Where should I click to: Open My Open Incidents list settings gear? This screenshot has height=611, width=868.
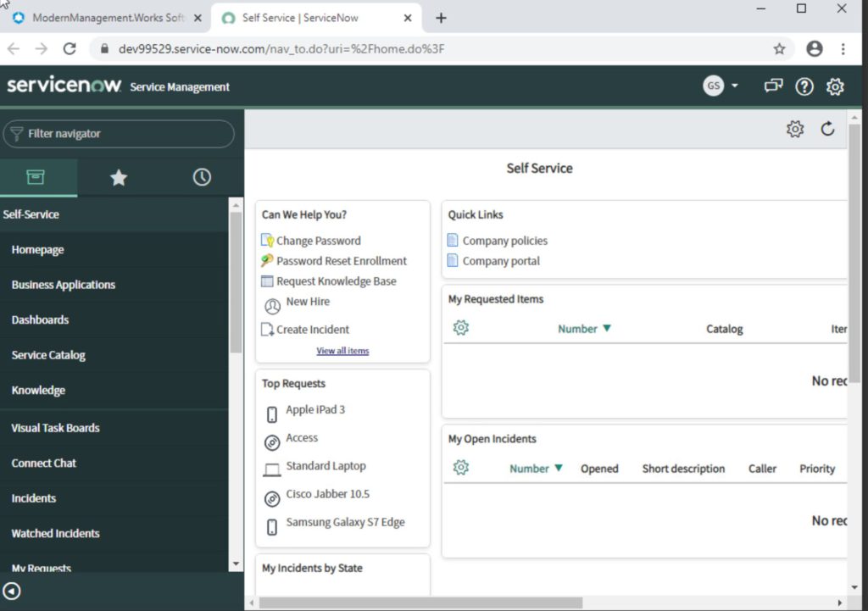coord(460,468)
